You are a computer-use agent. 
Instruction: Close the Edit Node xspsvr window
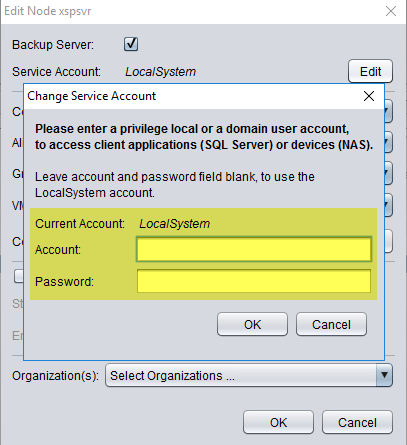[x=391, y=11]
